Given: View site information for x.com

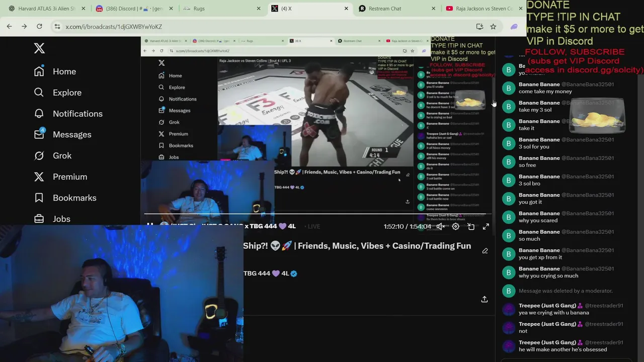Looking at the screenshot, I should pyautogui.click(x=57, y=27).
